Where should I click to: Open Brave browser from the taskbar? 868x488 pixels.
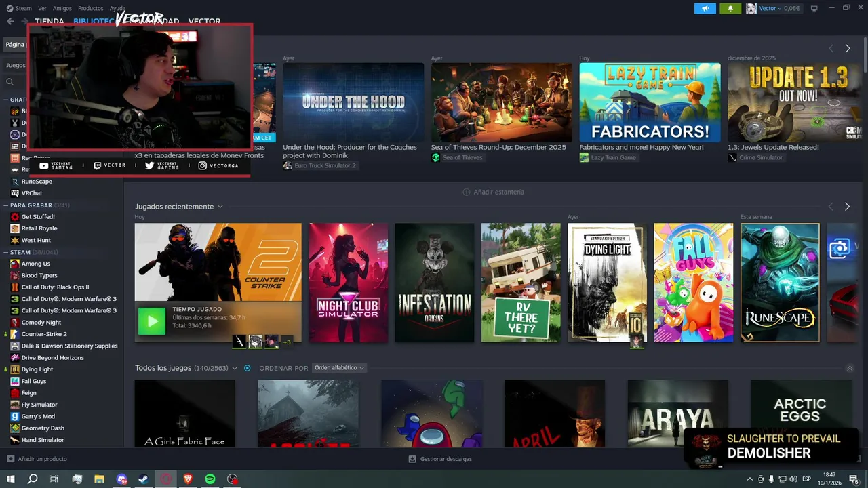pos(188,479)
